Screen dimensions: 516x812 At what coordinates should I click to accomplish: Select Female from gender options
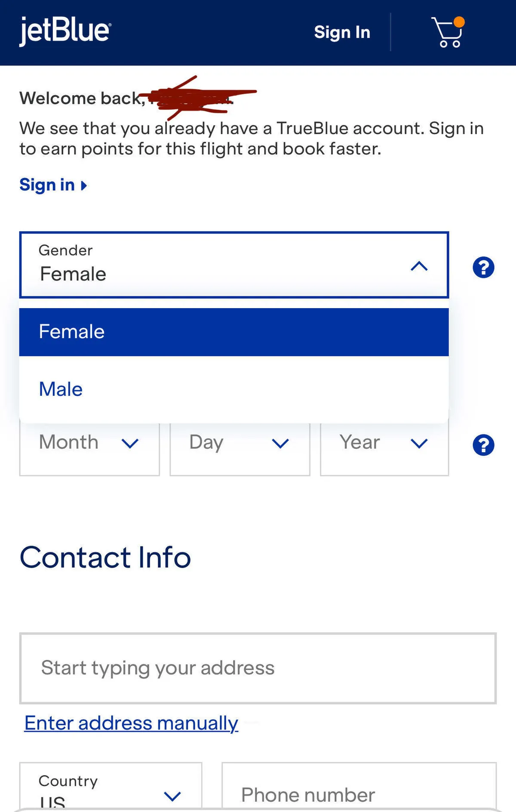[x=233, y=332]
